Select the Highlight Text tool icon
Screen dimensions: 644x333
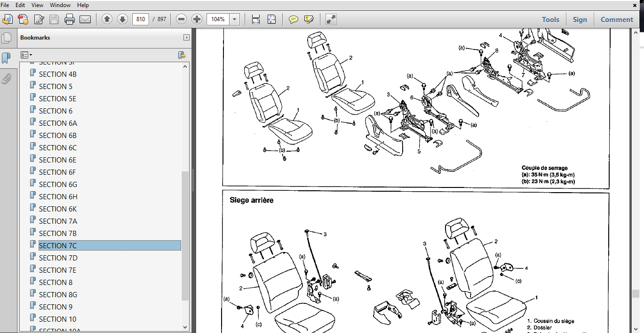(309, 19)
